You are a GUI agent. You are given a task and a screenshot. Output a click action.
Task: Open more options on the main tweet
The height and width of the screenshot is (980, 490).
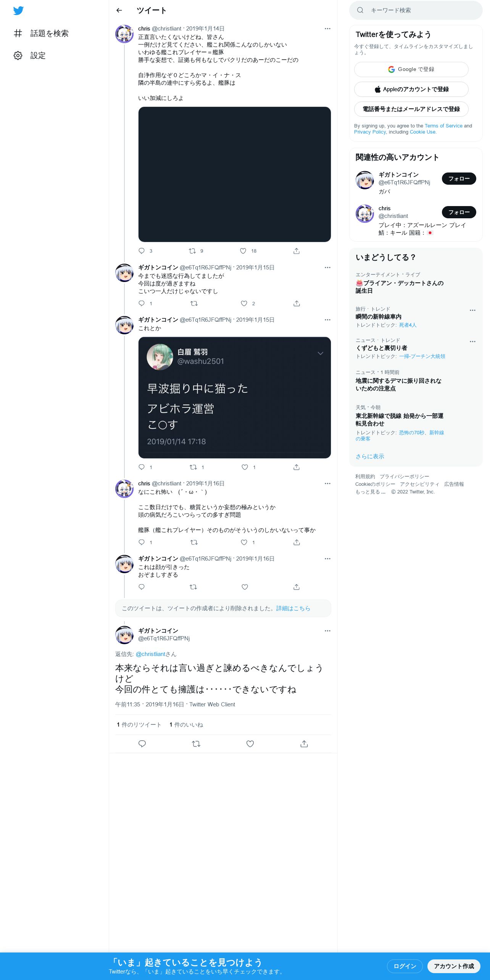(327, 631)
